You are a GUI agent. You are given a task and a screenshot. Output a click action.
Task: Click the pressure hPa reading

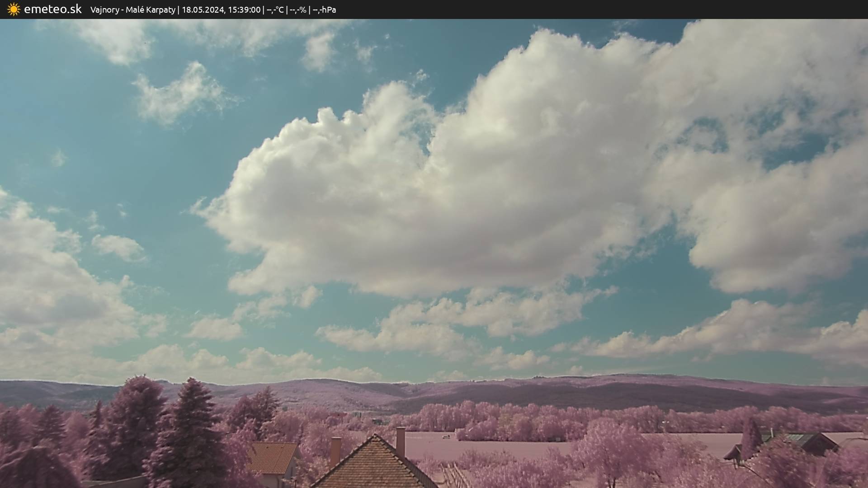tap(324, 10)
